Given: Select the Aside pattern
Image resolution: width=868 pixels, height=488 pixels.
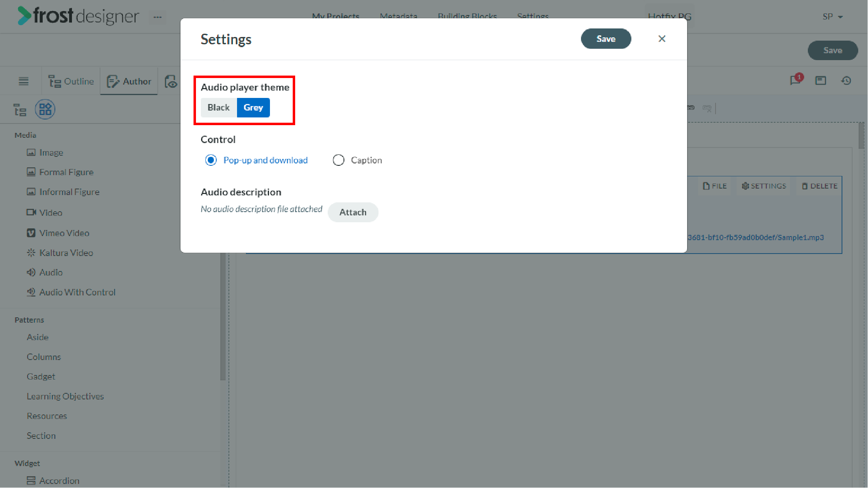Looking at the screenshot, I should click(x=37, y=337).
